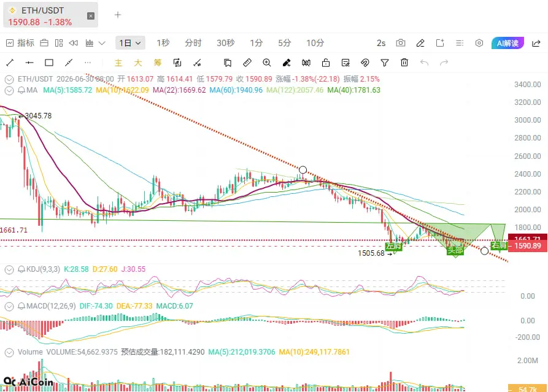Viewport: 548px width, 392px height.
Task: Click the 左肩 pattern label
Action: click(393, 247)
